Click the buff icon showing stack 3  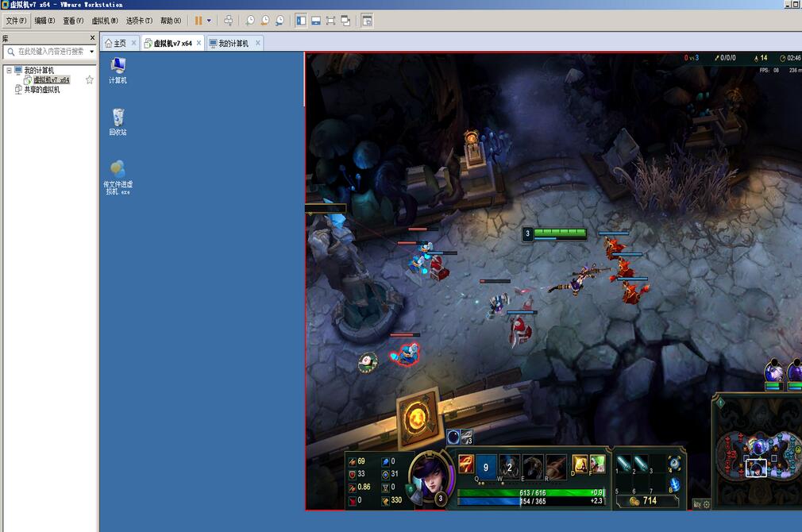point(466,437)
